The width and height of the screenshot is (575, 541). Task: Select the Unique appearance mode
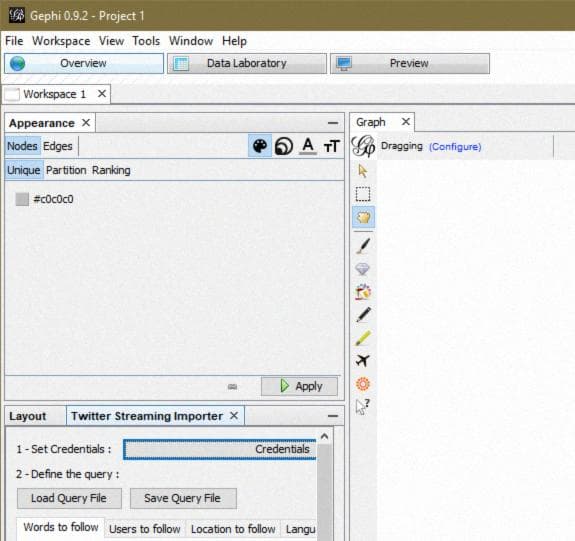pos(24,170)
